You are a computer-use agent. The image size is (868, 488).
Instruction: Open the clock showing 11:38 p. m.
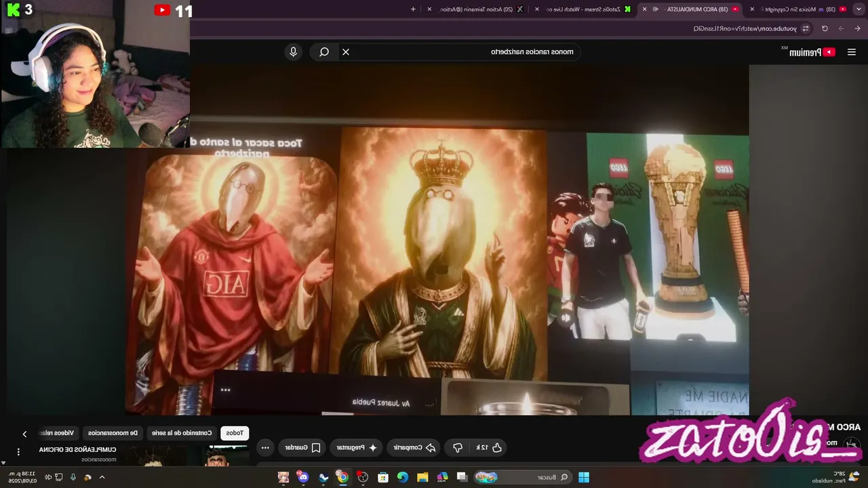click(22, 477)
